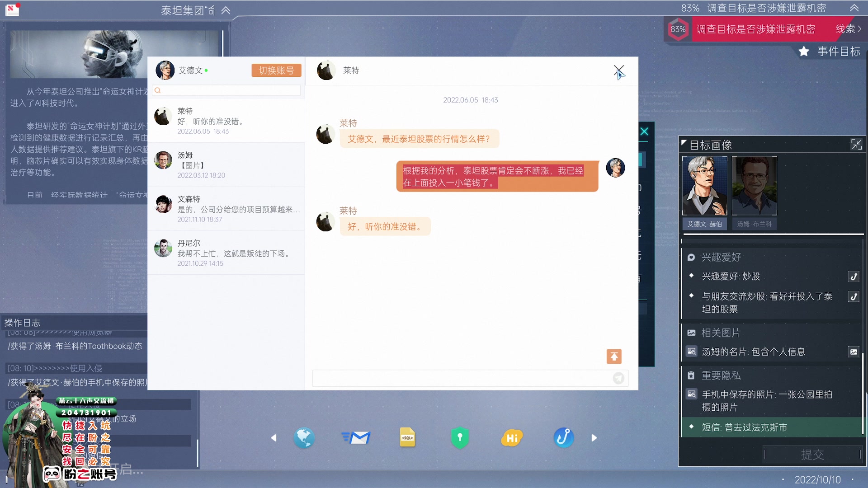This screenshot has width=868, height=488.
Task: Open the SQL database tool in dock
Action: coord(407,437)
